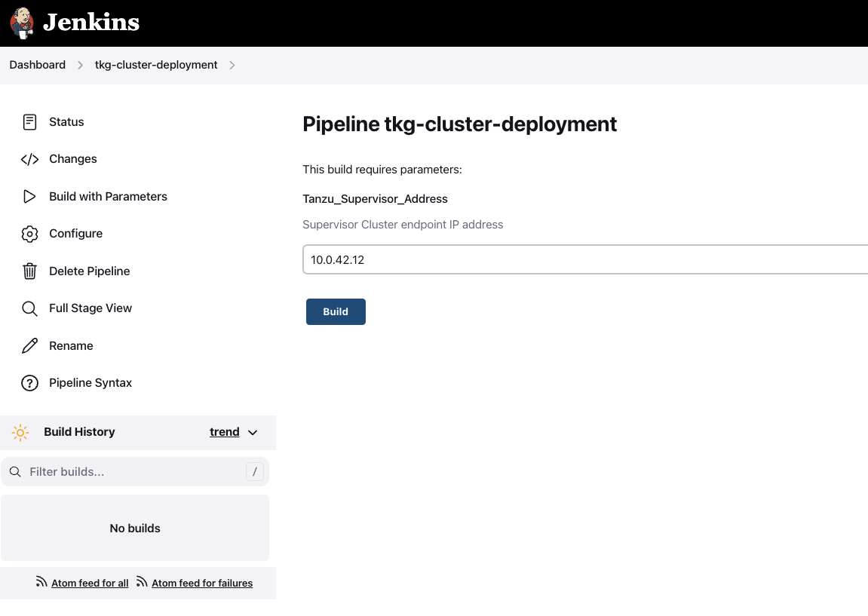Click the Build History weather health icon
The image size is (868, 616).
tap(20, 432)
